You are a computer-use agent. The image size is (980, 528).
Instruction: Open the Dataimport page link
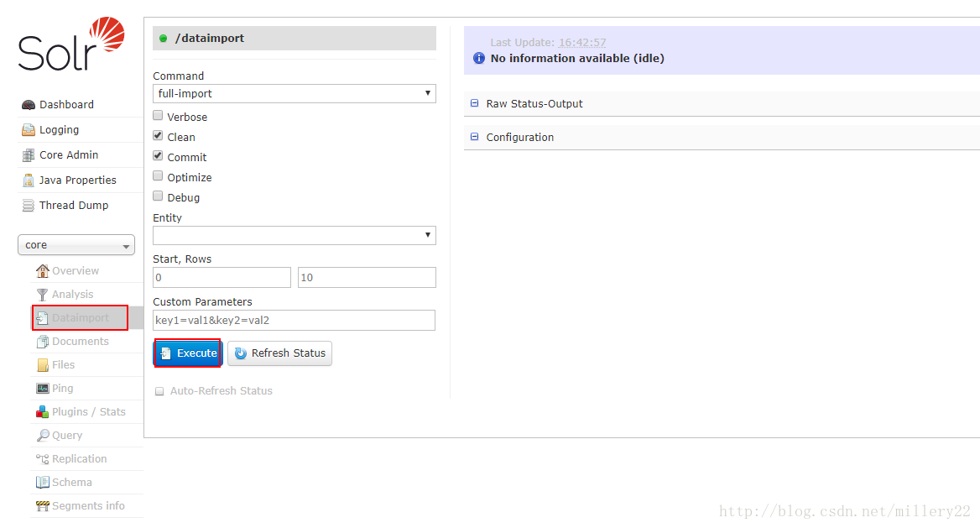click(x=81, y=318)
